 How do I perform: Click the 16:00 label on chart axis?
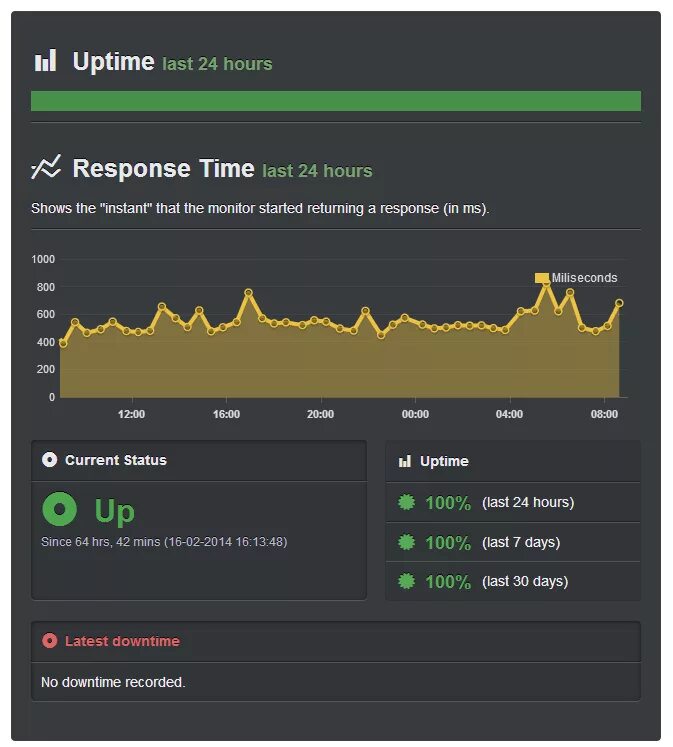tap(226, 414)
